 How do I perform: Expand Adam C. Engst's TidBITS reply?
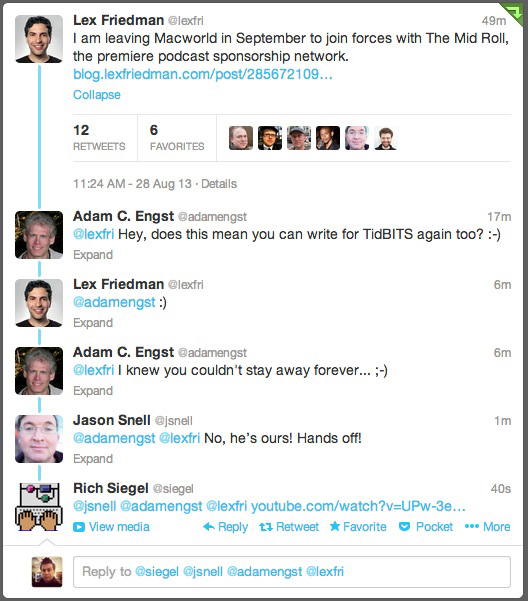coord(93,255)
